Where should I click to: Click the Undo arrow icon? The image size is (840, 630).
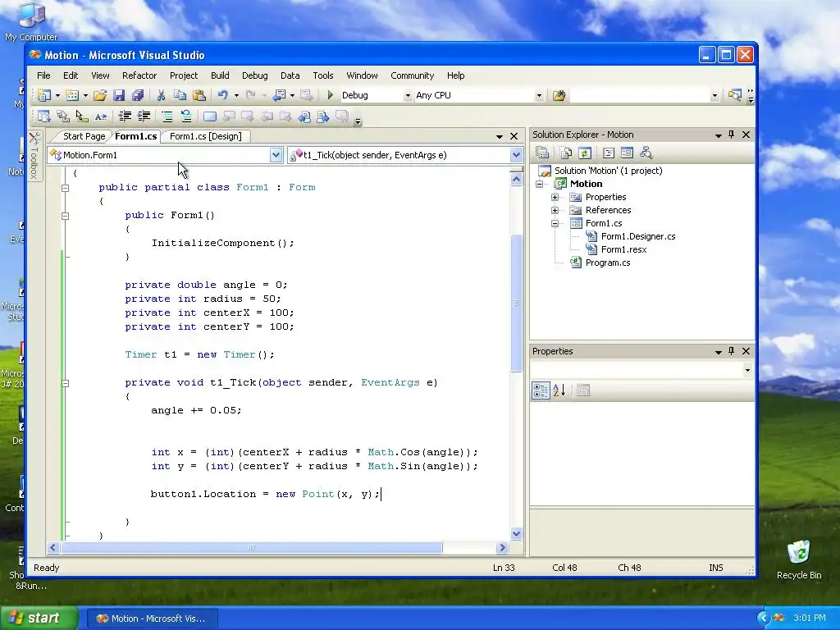point(223,95)
